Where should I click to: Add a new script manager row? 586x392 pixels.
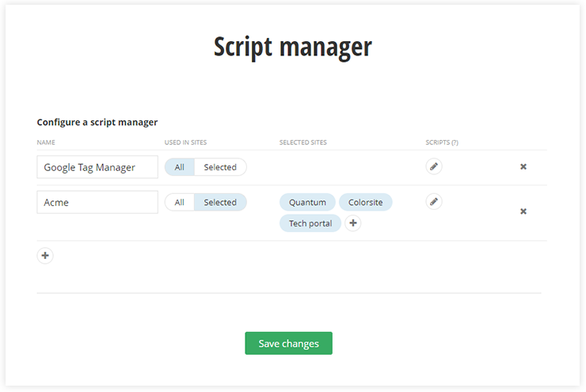tap(45, 255)
